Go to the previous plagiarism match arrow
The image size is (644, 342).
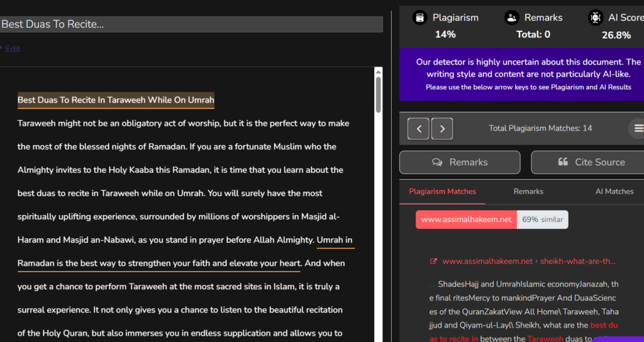coord(419,128)
